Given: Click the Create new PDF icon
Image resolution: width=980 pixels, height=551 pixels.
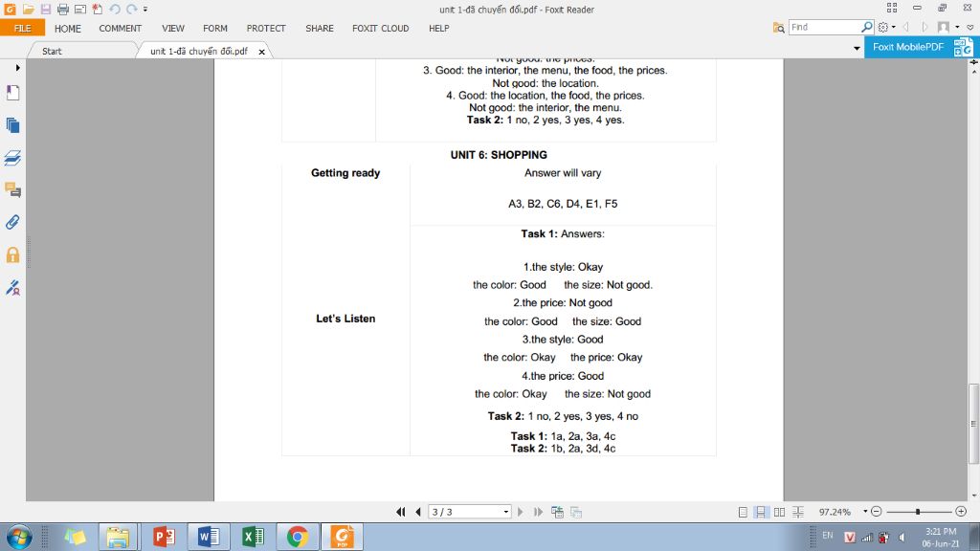Looking at the screenshot, I should [97, 9].
